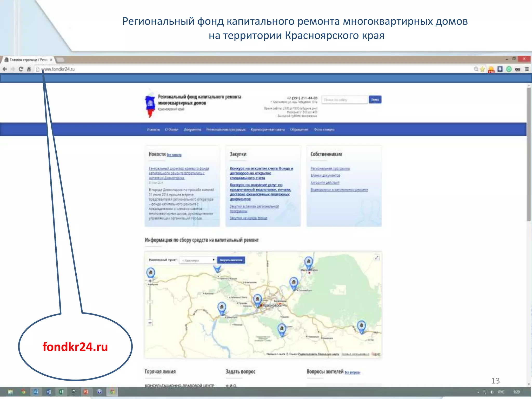Screen dimensions: 532x399
Task: Expand the map to fullscreen icon
Action: point(376,257)
